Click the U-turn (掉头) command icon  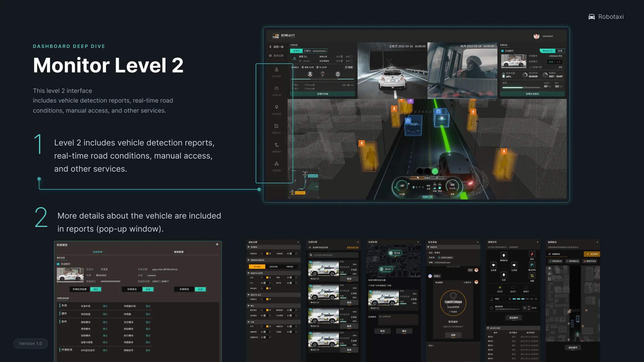pos(532,276)
